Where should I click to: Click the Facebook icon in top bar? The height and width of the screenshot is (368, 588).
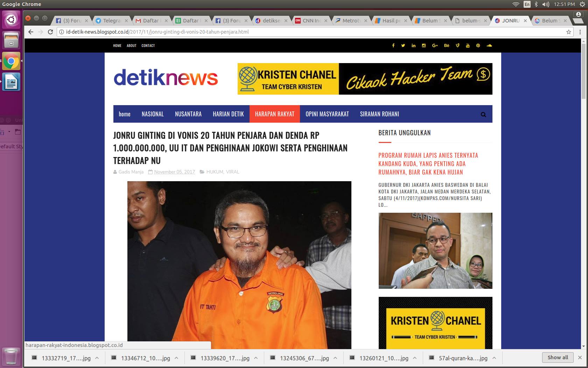pos(393,46)
